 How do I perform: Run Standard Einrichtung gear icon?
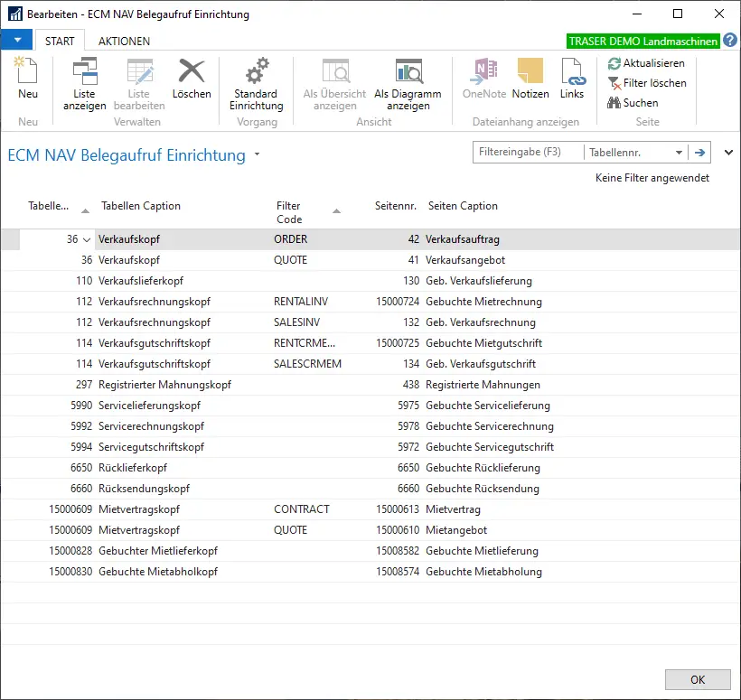[x=256, y=83]
